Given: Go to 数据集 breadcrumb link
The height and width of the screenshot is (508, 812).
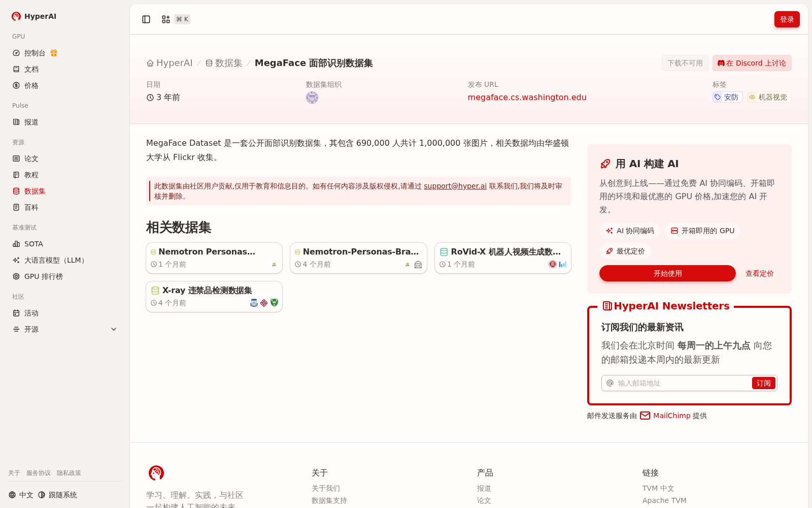Looking at the screenshot, I should point(224,63).
